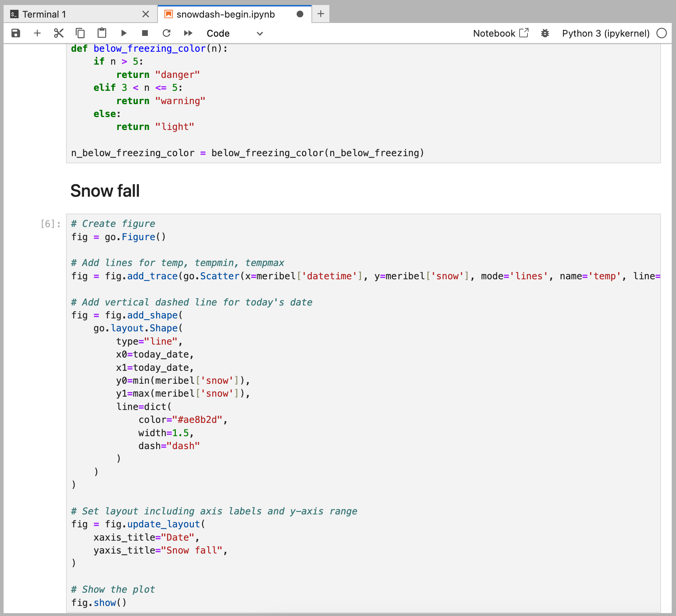Viewport: 676px width, 616px height.
Task: Restart kernel and run all cells
Action: 188,33
